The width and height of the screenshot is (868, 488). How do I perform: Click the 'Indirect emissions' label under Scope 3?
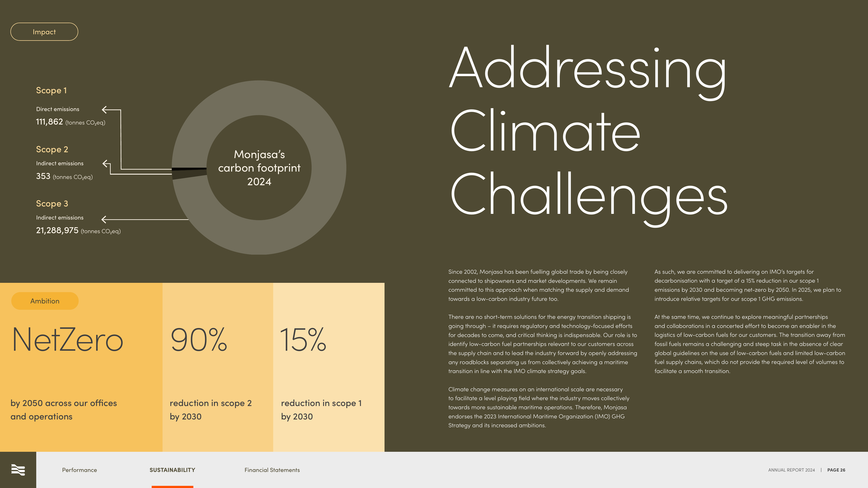point(60,218)
